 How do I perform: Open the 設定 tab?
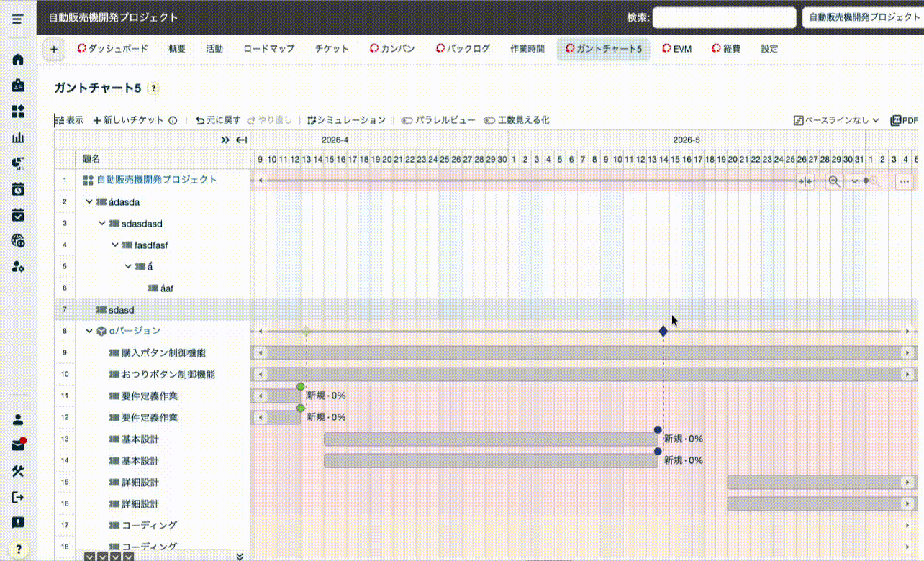769,49
